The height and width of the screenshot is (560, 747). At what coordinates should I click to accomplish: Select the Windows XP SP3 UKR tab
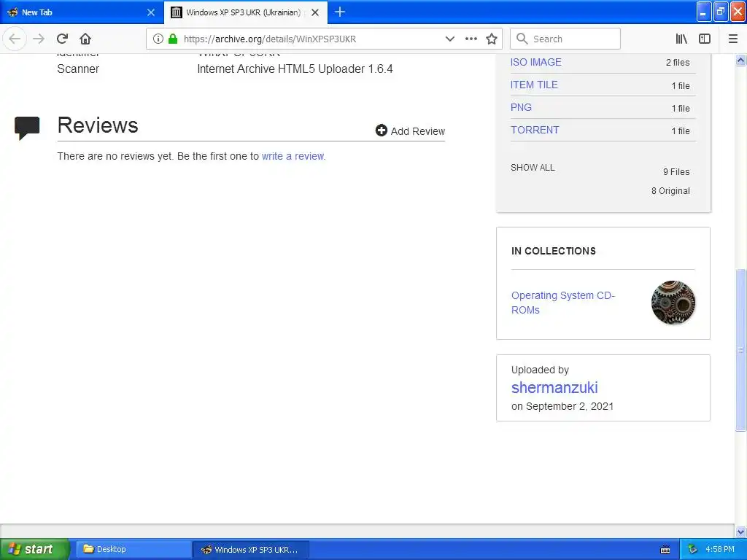246,12
